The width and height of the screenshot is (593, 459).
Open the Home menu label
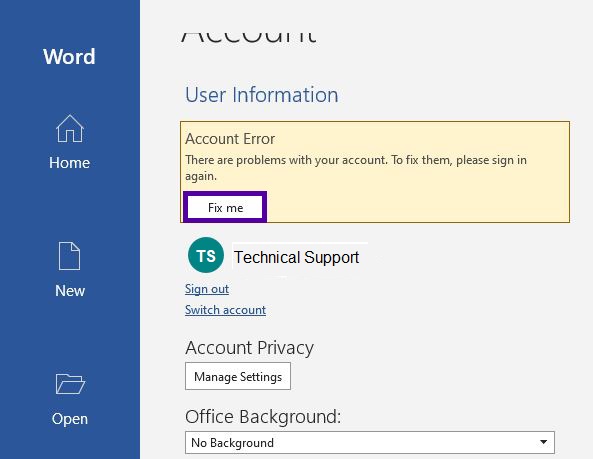(x=70, y=163)
